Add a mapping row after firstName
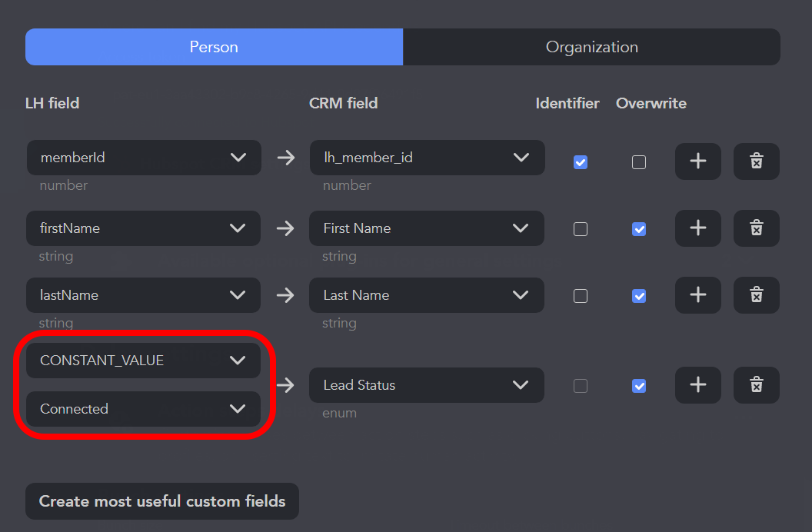 [697, 228]
